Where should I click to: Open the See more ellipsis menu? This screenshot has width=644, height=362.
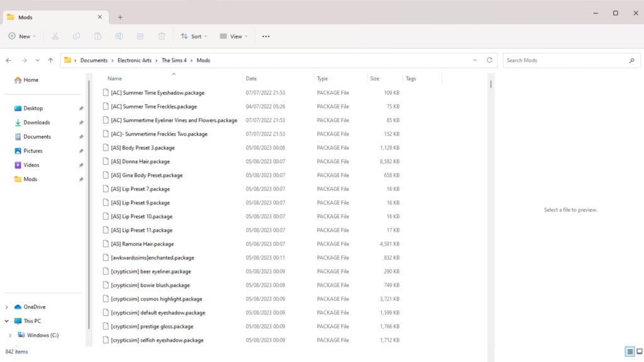266,36
